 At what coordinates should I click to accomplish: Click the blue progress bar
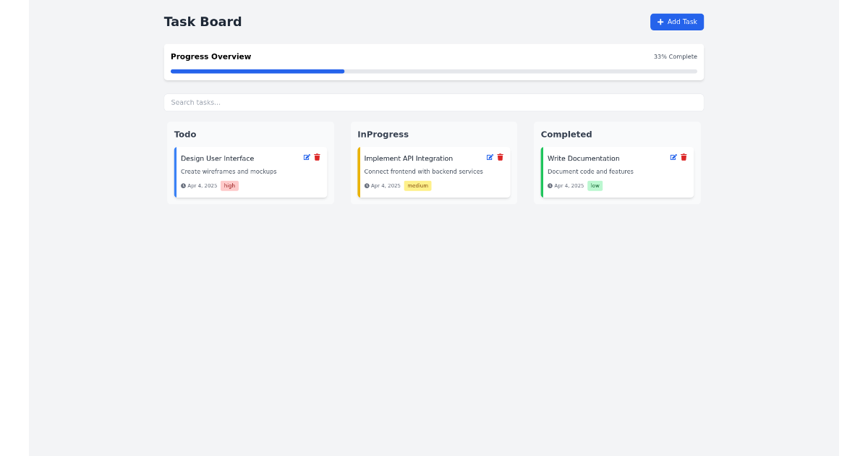click(x=257, y=71)
